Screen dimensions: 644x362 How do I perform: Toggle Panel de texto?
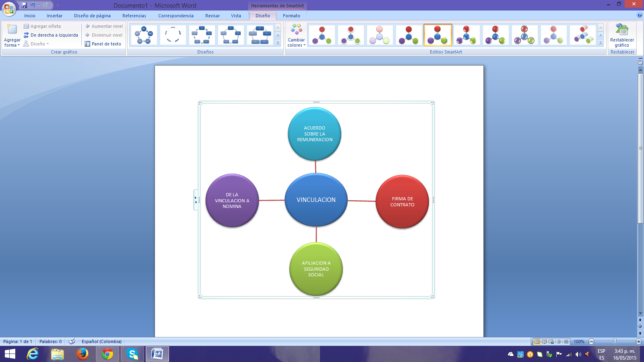(103, 44)
